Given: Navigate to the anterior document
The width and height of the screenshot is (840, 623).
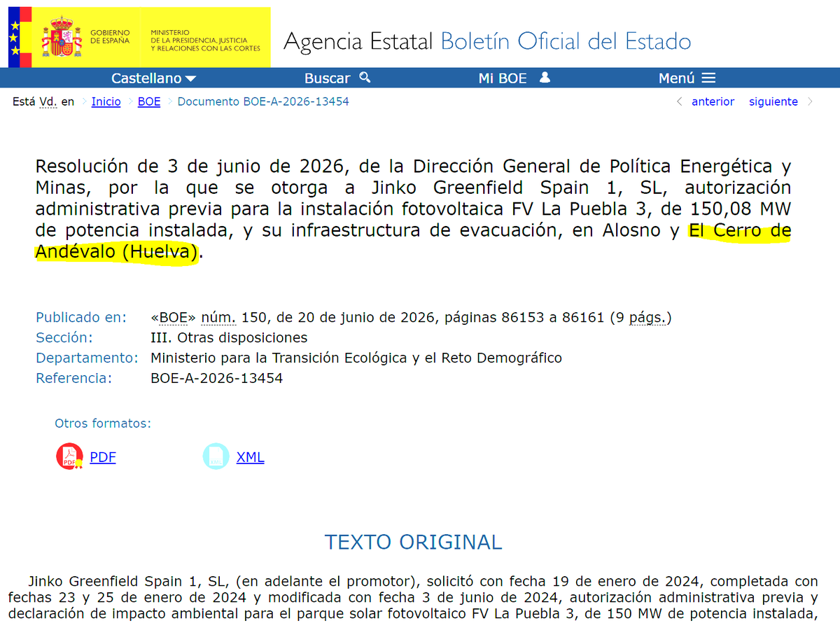Looking at the screenshot, I should [x=713, y=101].
